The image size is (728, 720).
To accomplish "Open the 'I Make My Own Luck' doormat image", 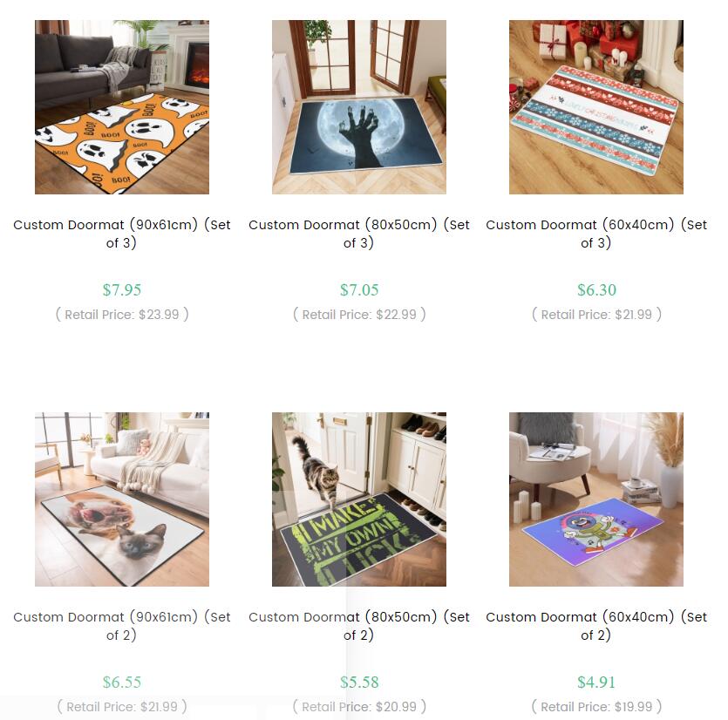I will click(x=359, y=499).
